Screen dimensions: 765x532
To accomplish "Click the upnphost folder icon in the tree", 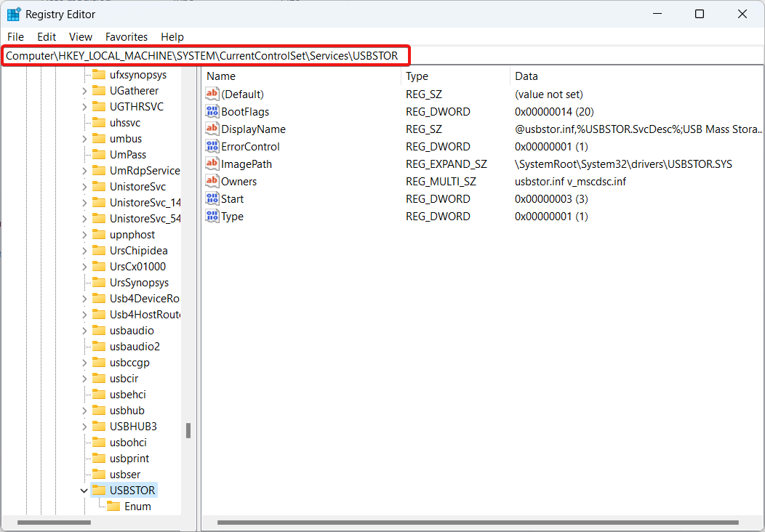I will click(97, 234).
